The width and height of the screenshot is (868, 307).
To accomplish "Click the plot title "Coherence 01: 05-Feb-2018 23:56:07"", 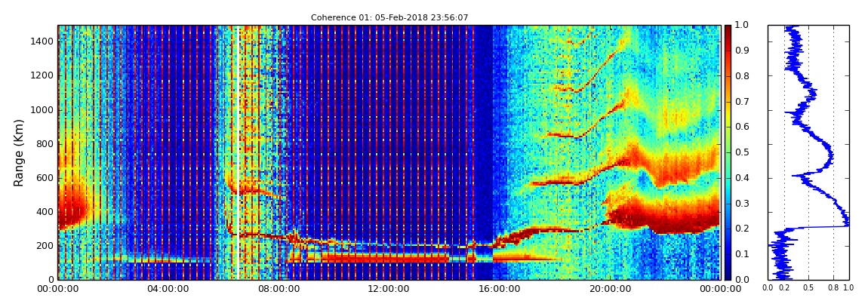I will tap(389, 17).
